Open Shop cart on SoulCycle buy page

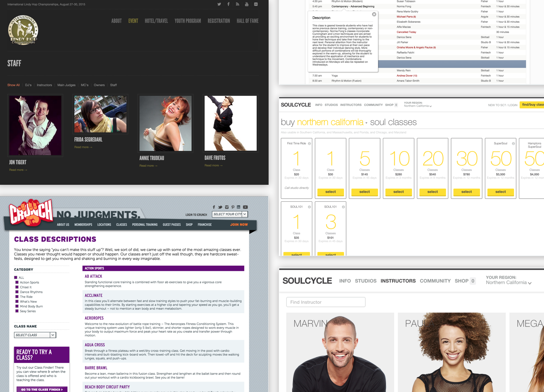click(x=392, y=105)
